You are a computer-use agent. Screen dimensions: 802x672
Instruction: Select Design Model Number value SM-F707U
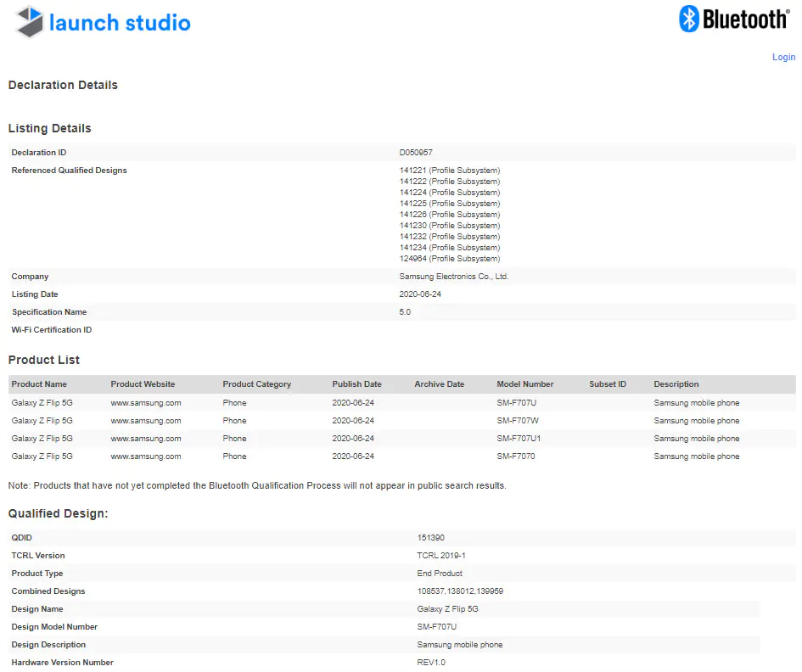(x=437, y=627)
